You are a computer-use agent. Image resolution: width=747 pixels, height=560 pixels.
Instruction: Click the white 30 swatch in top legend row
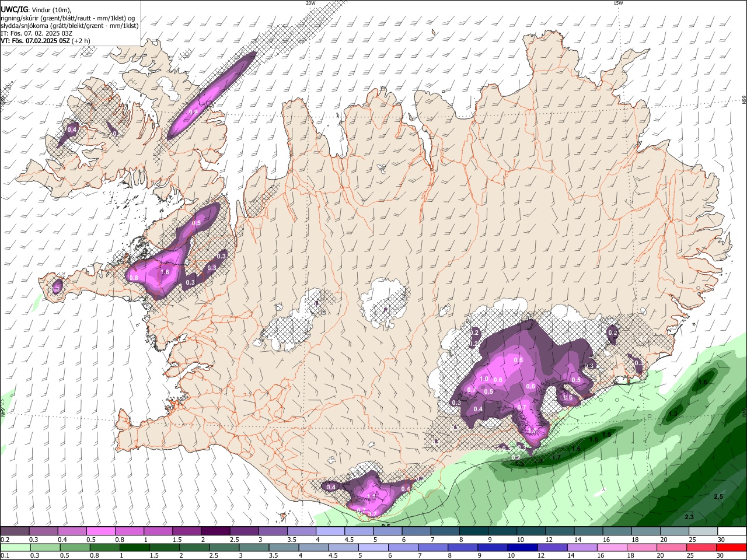732,531
